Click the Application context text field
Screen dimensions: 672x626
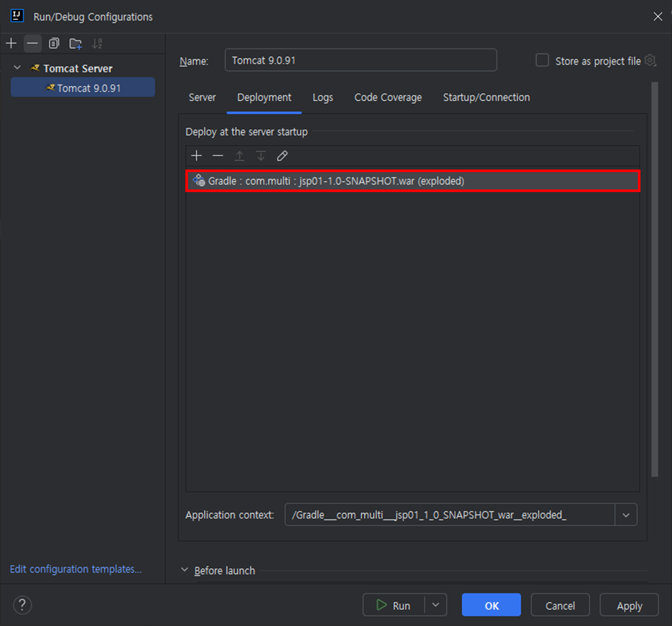450,515
